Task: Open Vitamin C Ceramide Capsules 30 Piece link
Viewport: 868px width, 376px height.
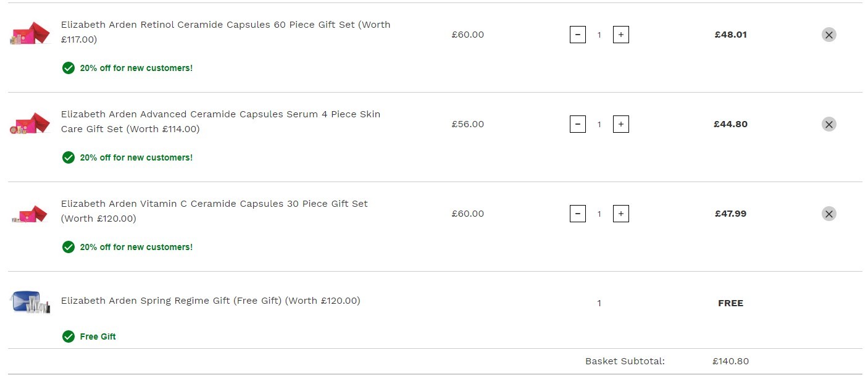Action: click(214, 211)
